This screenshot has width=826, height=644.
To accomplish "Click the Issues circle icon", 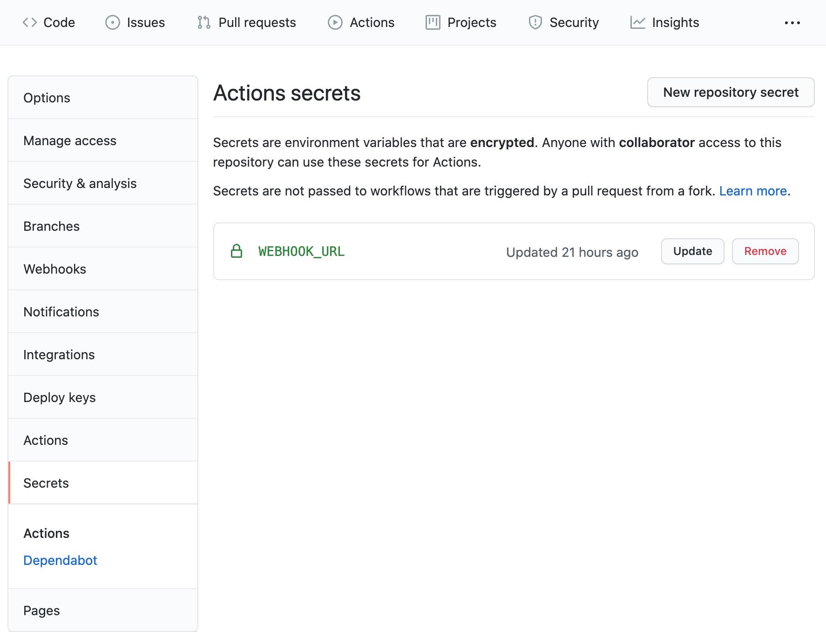I will click(x=112, y=22).
